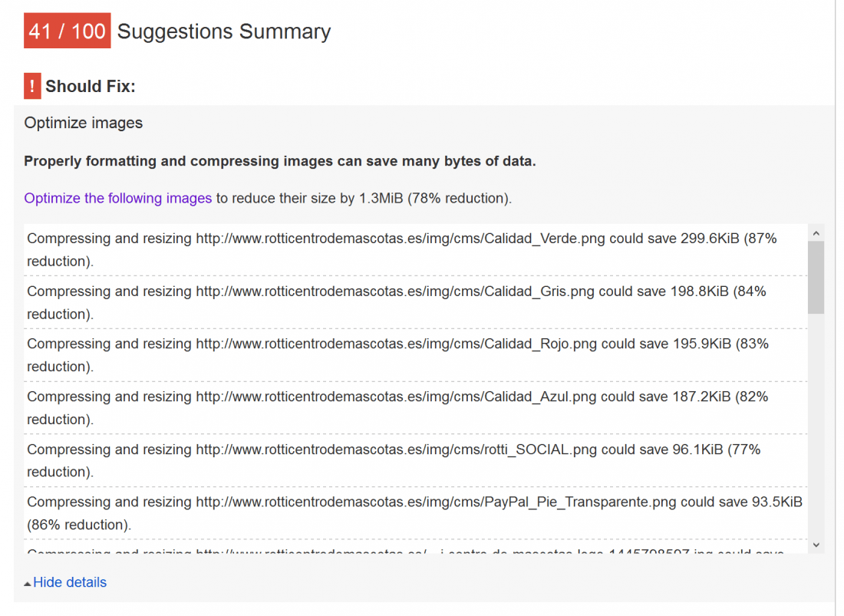Click the Suggestions Summary heading
The height and width of the screenshot is (616, 844).
coord(224,31)
